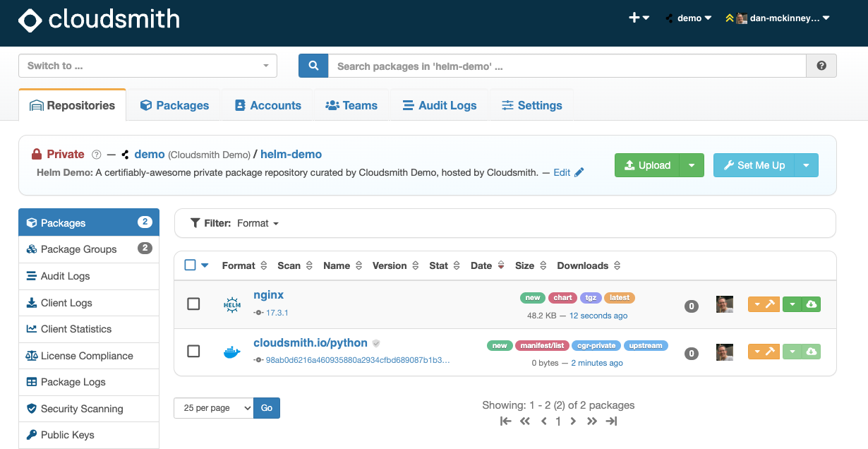Select Packages in the sidebar
Viewport: 868px width, 449px height.
pos(89,222)
